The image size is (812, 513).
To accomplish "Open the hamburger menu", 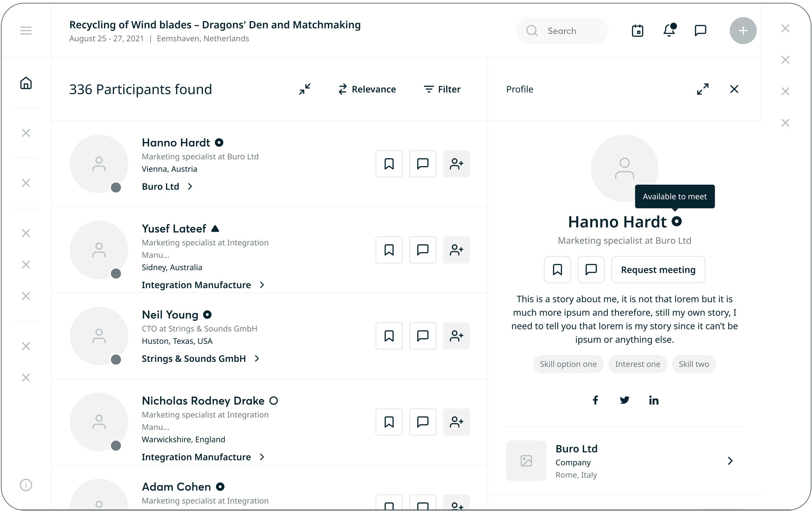I will pyautogui.click(x=26, y=31).
